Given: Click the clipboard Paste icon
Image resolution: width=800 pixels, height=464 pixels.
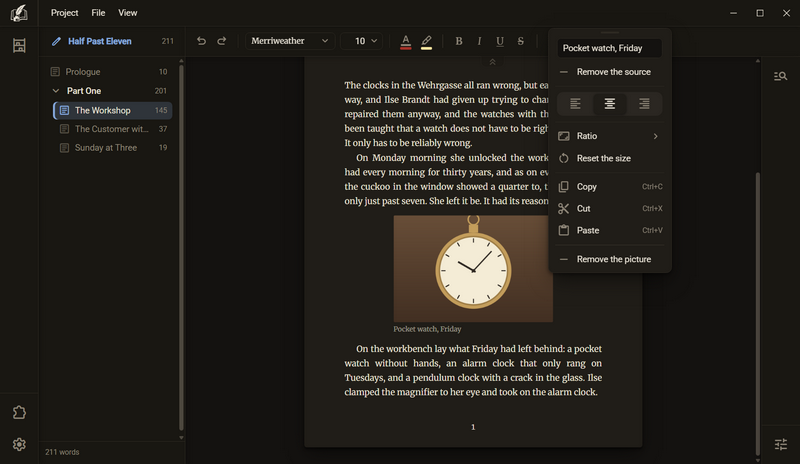Looking at the screenshot, I should [x=563, y=230].
